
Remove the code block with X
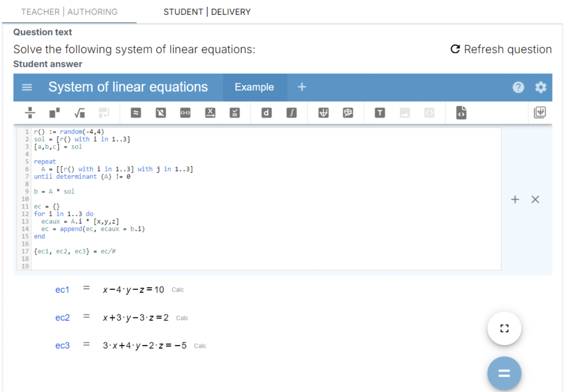pos(535,200)
